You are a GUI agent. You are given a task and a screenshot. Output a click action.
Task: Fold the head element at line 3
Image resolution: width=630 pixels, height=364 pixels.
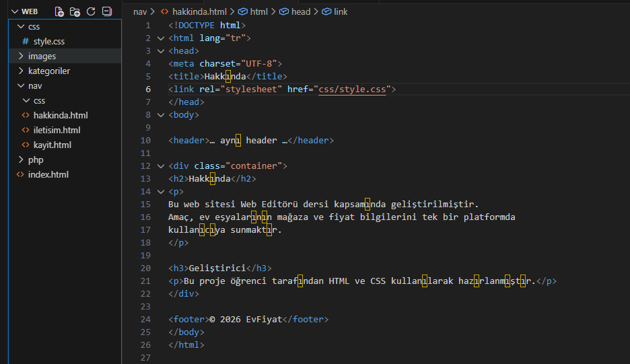click(x=161, y=51)
